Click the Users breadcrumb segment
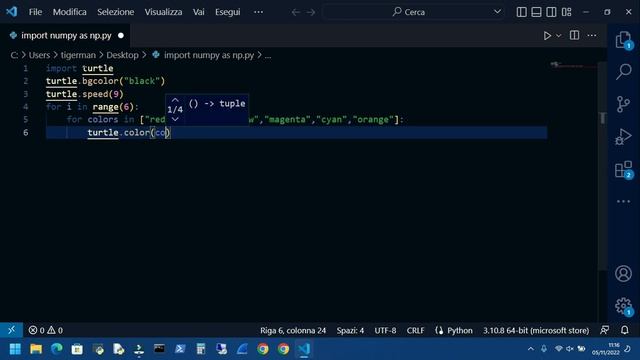This screenshot has width=640, height=360. coord(39,55)
